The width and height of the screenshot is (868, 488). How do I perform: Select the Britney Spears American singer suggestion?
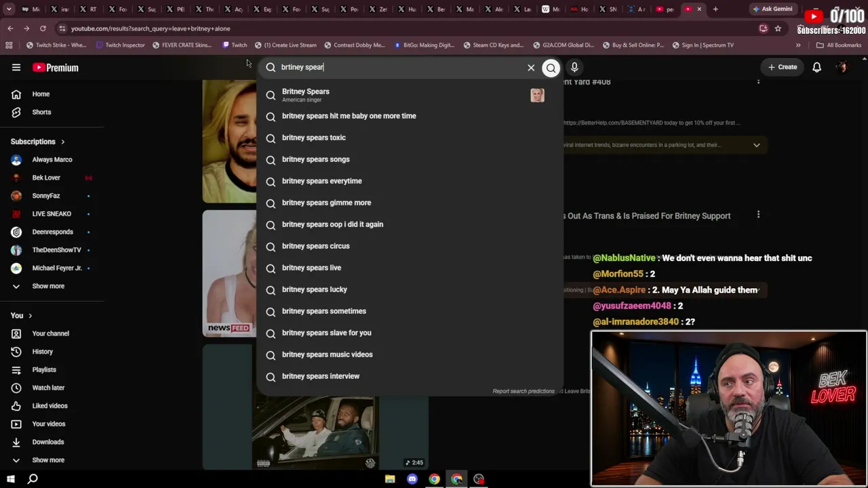410,95
